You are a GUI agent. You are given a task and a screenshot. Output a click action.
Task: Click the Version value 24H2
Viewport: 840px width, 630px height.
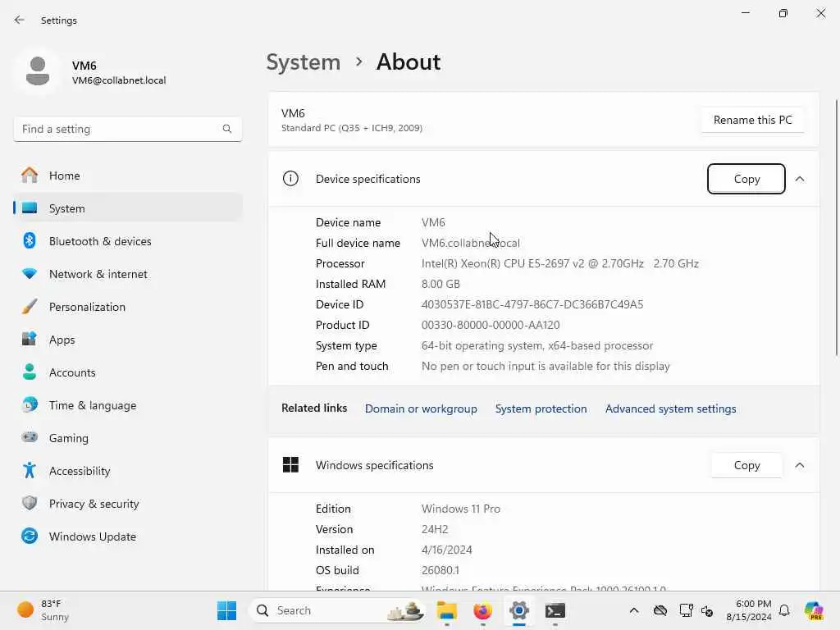tap(435, 529)
